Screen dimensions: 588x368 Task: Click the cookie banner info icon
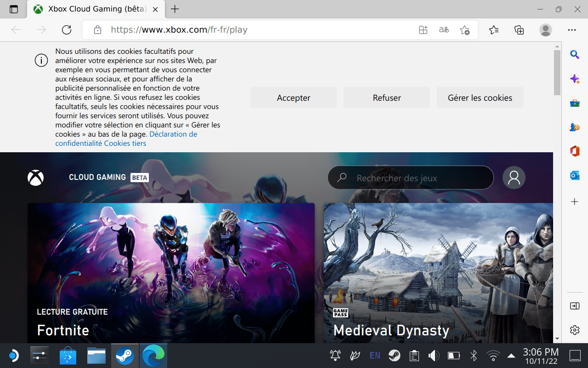[41, 60]
